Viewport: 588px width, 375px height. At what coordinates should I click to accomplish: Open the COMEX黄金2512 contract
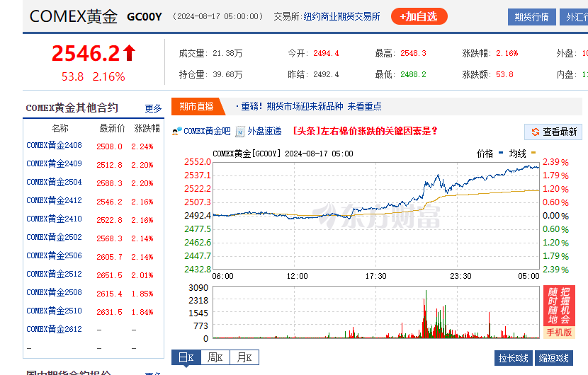tap(54, 274)
